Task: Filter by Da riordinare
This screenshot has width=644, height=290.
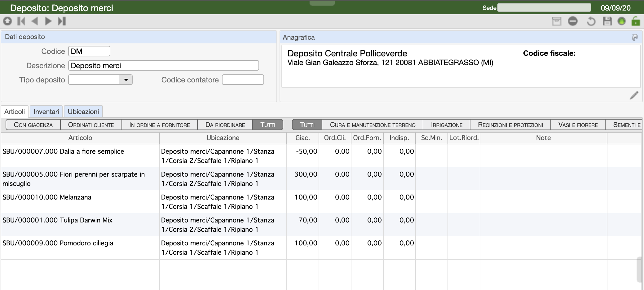Action: [225, 125]
